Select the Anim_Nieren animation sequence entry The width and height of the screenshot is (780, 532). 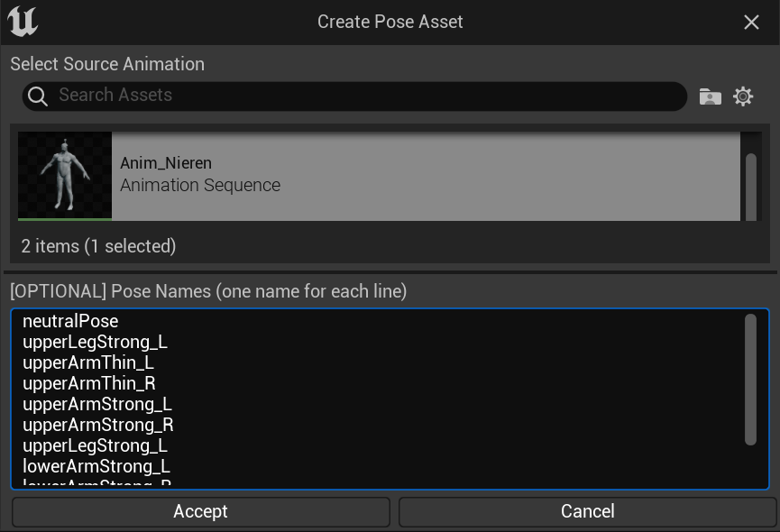click(x=379, y=176)
